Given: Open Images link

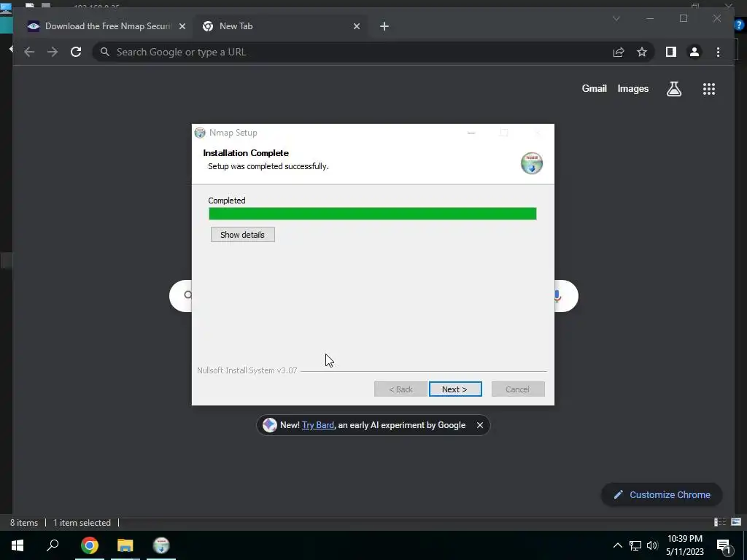Looking at the screenshot, I should 632,88.
